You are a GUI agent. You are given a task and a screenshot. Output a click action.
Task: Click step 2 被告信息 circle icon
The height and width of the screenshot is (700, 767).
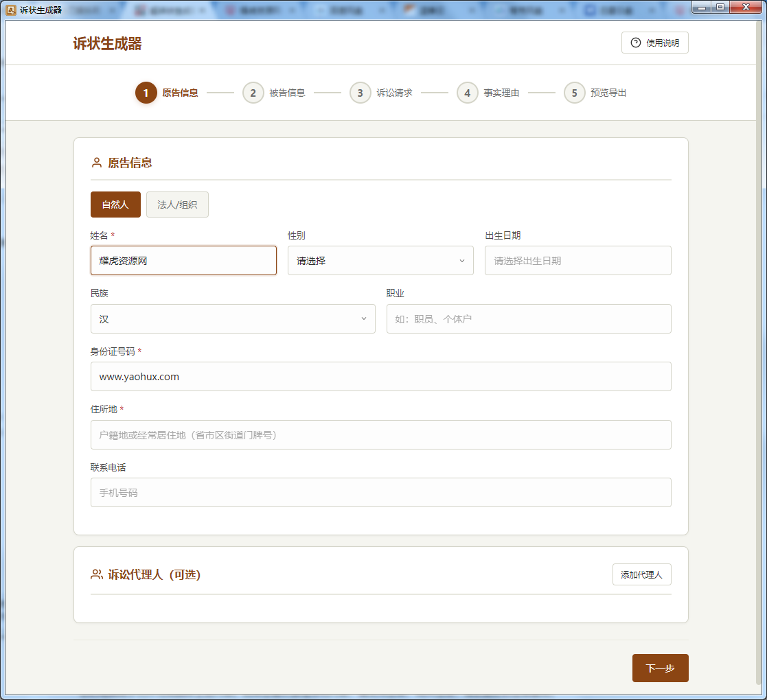point(253,93)
